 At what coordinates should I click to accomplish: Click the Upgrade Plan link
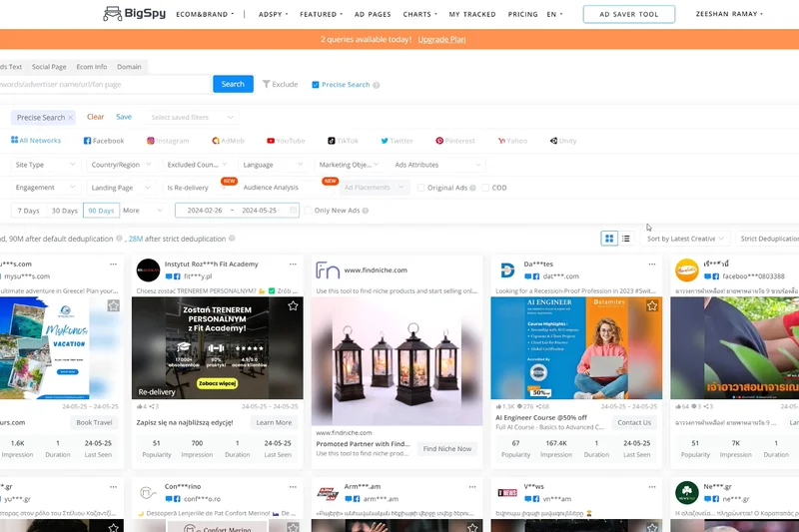[441, 40]
